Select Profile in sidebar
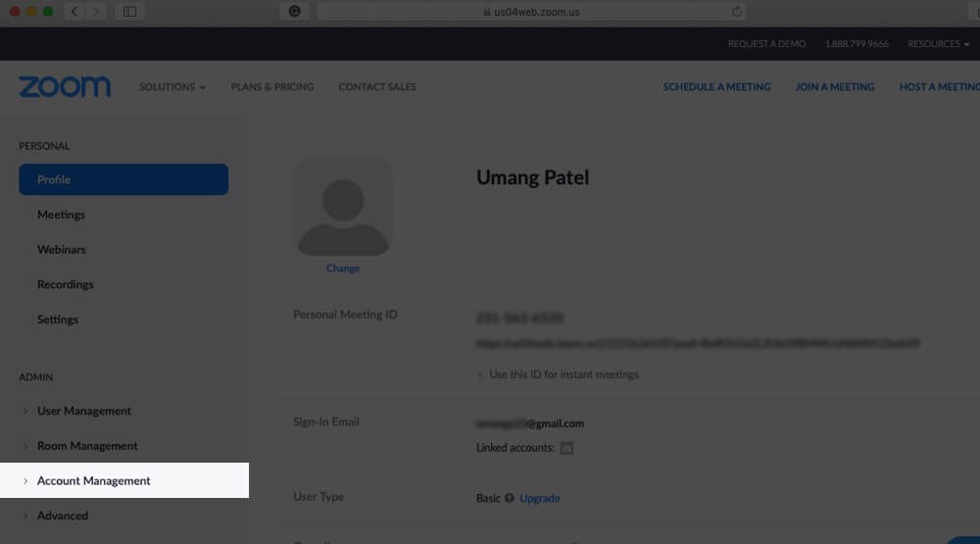The image size is (980, 544). (123, 179)
